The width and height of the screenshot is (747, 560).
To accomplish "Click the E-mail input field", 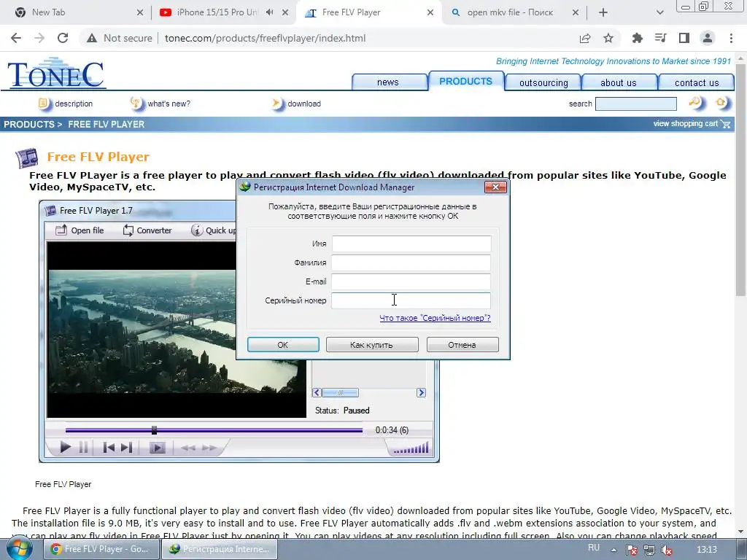I will point(411,281).
